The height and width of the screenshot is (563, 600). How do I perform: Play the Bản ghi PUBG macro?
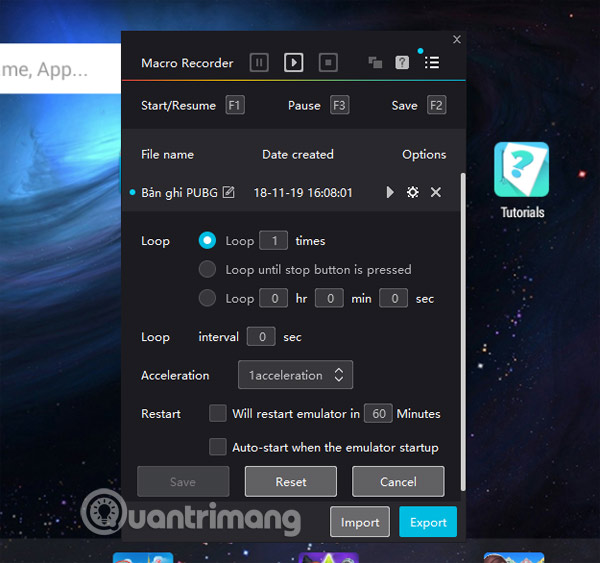[x=390, y=192]
